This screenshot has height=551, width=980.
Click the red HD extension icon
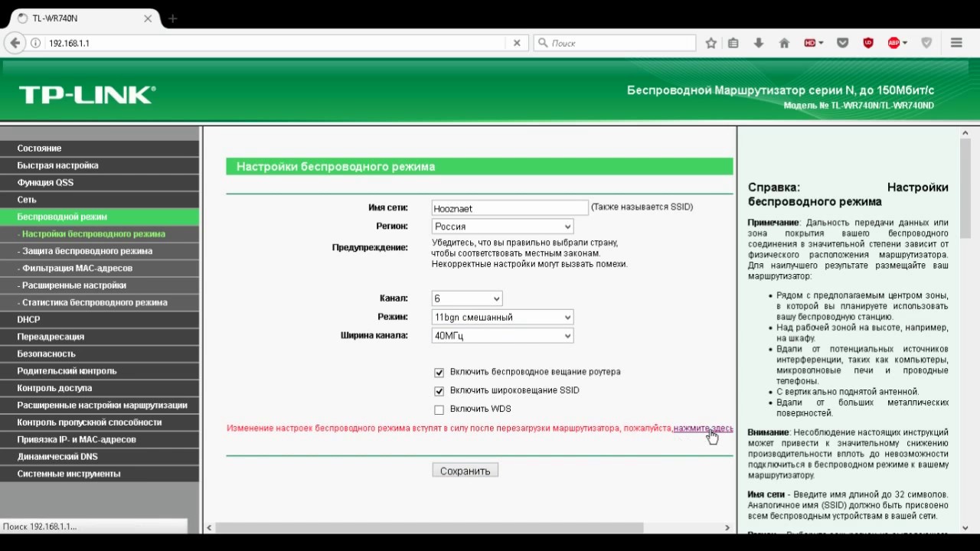[x=810, y=43]
